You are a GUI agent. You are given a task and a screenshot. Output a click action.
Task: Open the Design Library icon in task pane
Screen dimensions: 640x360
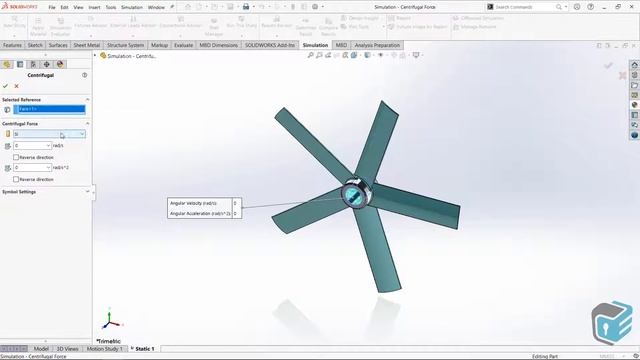(x=634, y=75)
